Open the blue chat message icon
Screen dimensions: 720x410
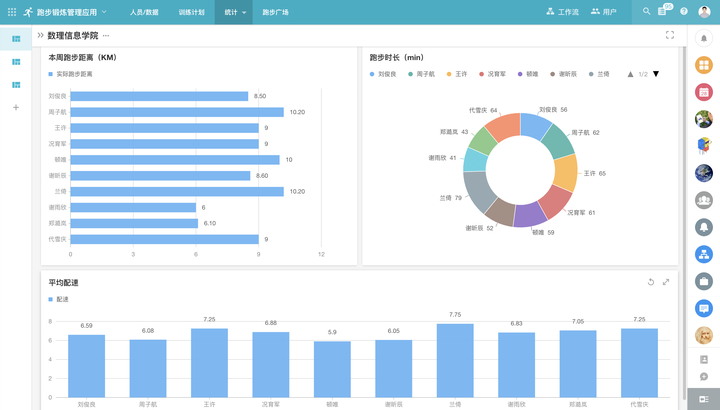pos(703,308)
